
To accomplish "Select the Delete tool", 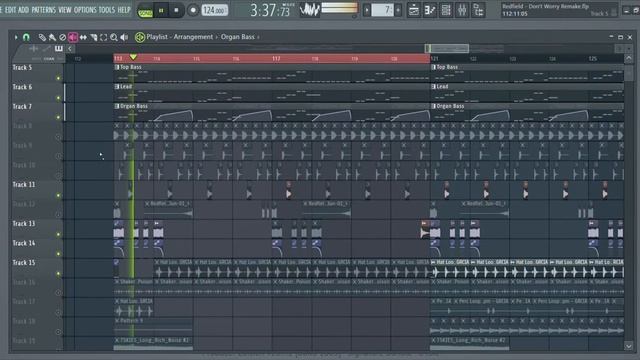I will 62,37.
